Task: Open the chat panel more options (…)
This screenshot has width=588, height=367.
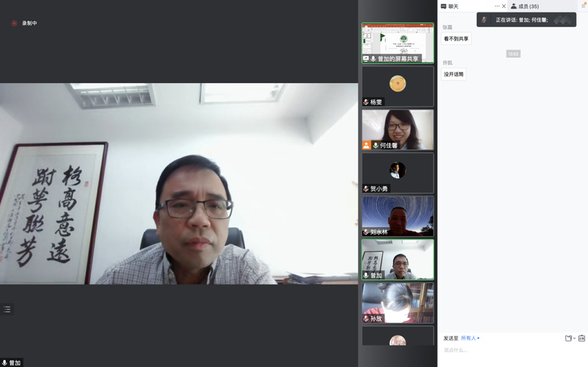Action: [497, 6]
